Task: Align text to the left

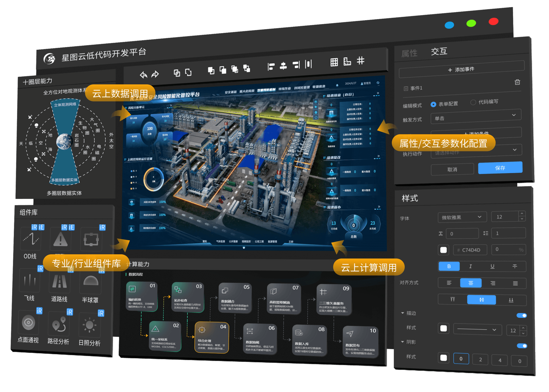Action: [449, 283]
